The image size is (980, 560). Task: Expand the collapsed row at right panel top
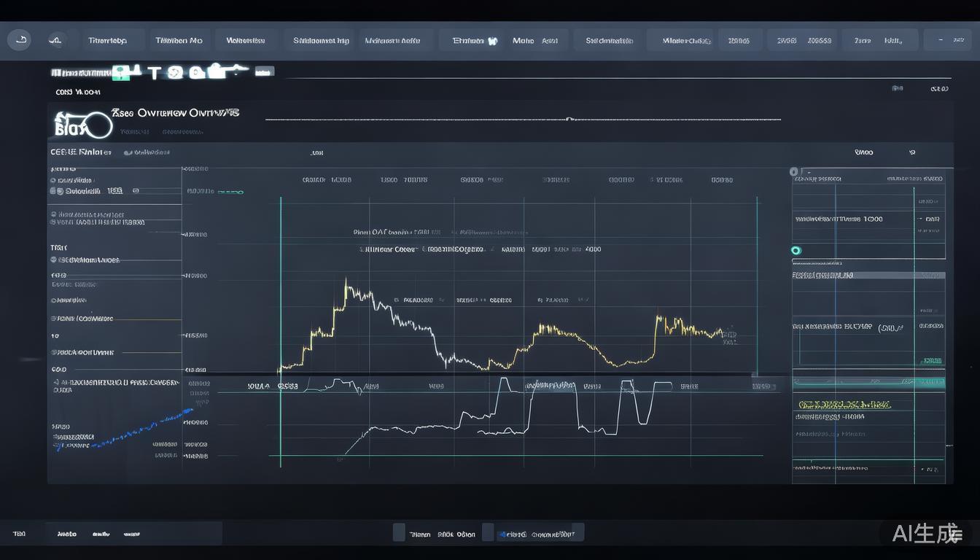pyautogui.click(x=794, y=171)
